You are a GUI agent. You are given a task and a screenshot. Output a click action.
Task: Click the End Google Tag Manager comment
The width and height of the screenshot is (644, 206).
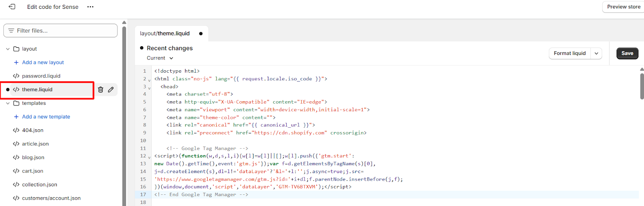click(201, 194)
